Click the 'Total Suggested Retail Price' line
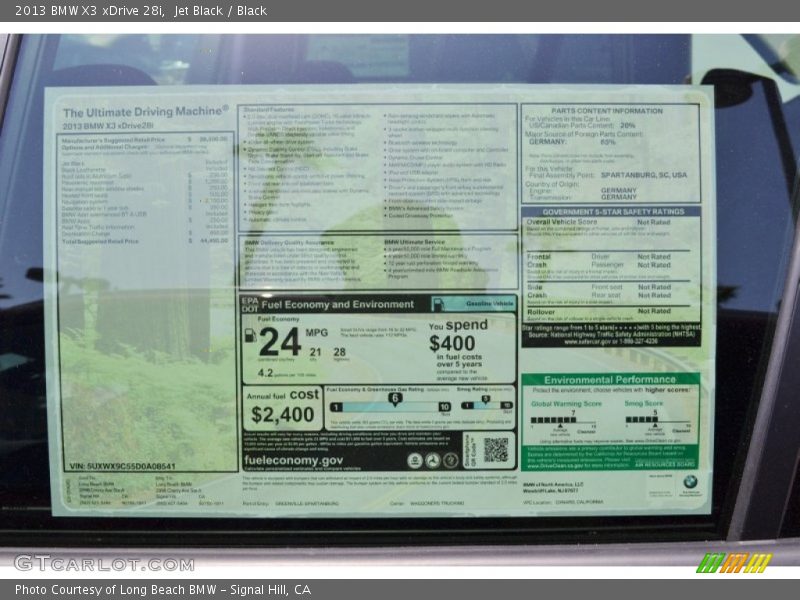 click(145, 241)
